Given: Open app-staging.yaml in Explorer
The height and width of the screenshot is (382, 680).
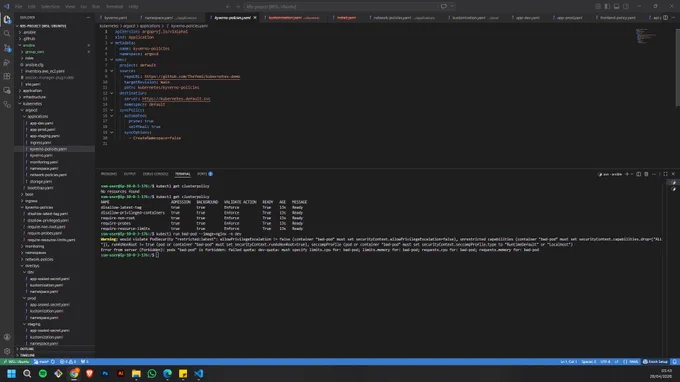Looking at the screenshot, I should pos(45,136).
